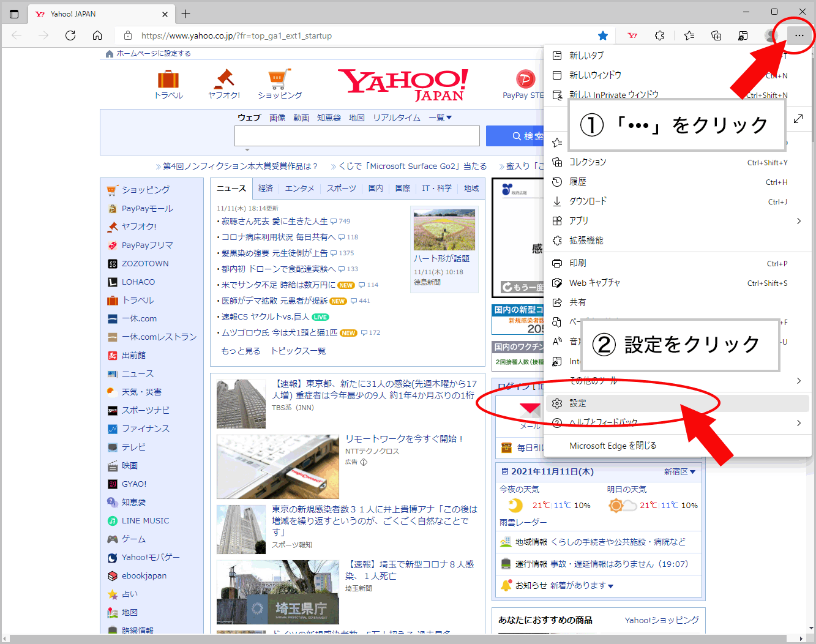
Task: Select 印刷 (Print) in the menu
Action: click(x=677, y=263)
